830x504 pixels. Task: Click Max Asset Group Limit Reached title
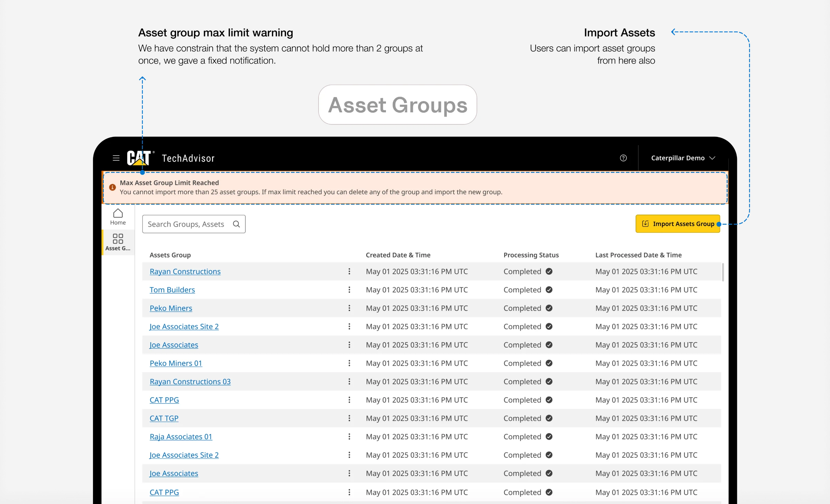click(169, 183)
